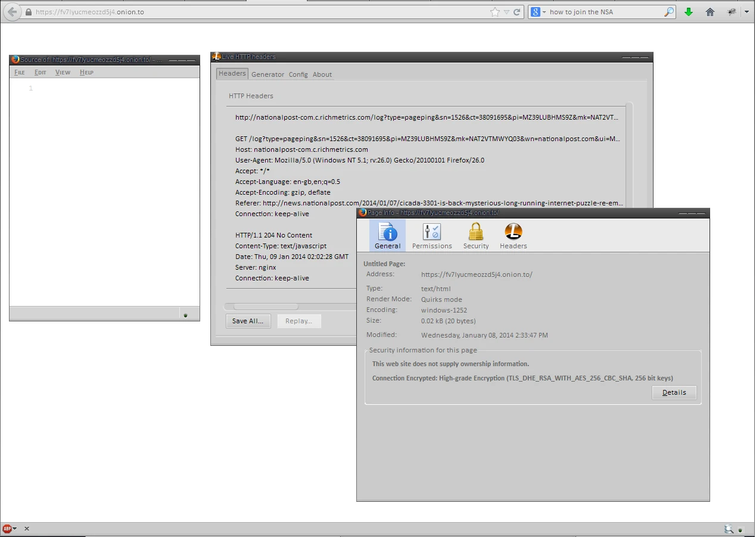Select the 'Accept-Encoding: gzip, deflate' line

(282, 192)
